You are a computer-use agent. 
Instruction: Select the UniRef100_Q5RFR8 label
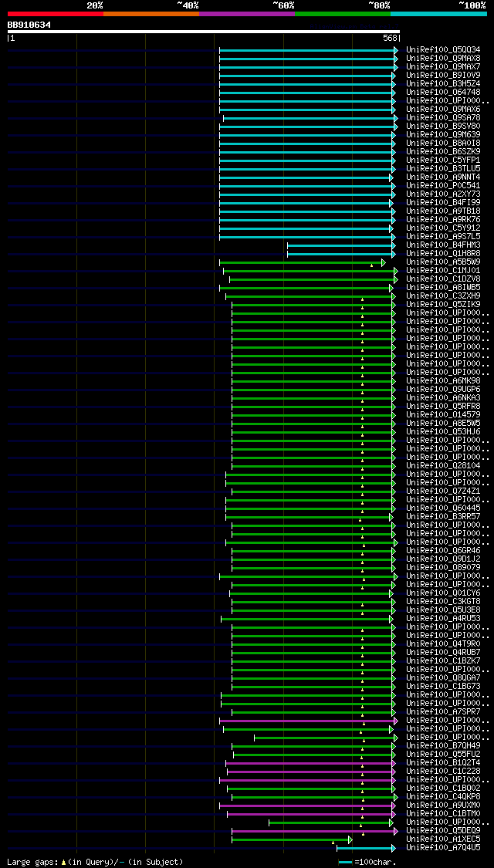pos(443,407)
